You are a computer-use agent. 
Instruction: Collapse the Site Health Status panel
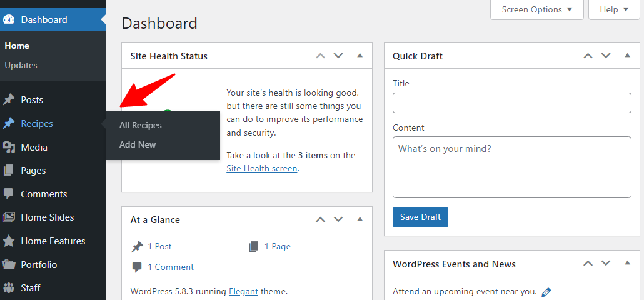(360, 56)
